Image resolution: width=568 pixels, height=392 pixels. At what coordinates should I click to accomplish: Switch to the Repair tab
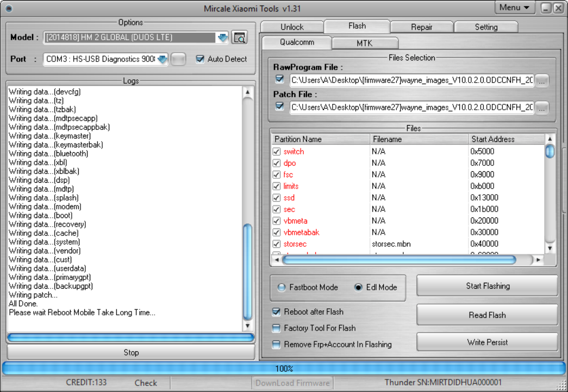point(422,27)
